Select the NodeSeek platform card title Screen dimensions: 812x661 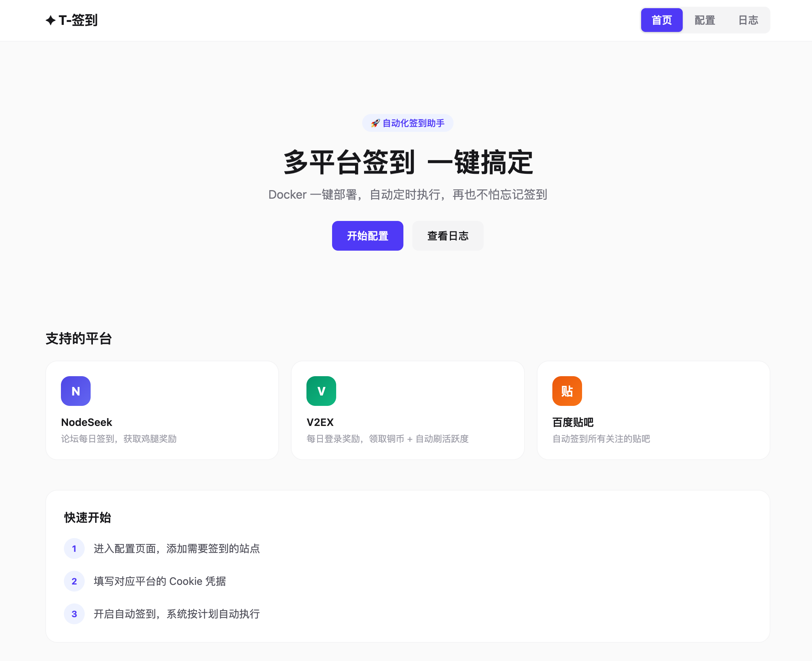pos(87,422)
